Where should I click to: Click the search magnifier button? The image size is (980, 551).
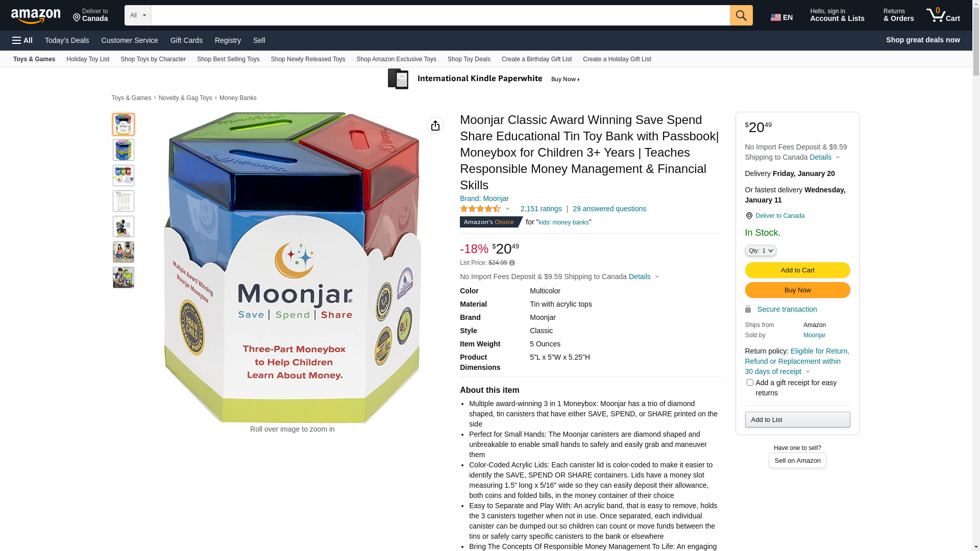741,15
